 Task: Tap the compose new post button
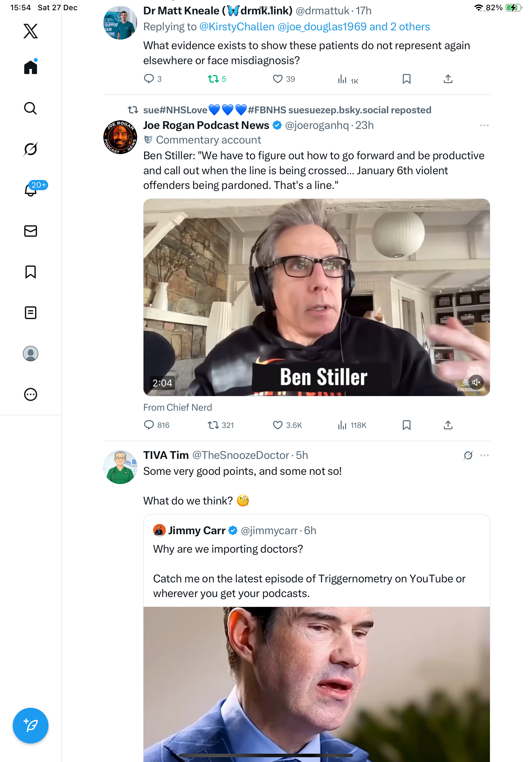coord(31,726)
